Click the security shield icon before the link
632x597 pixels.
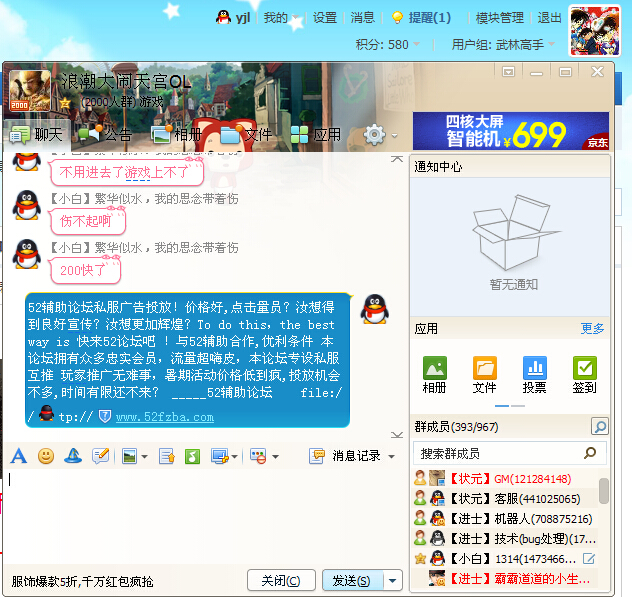point(105,416)
